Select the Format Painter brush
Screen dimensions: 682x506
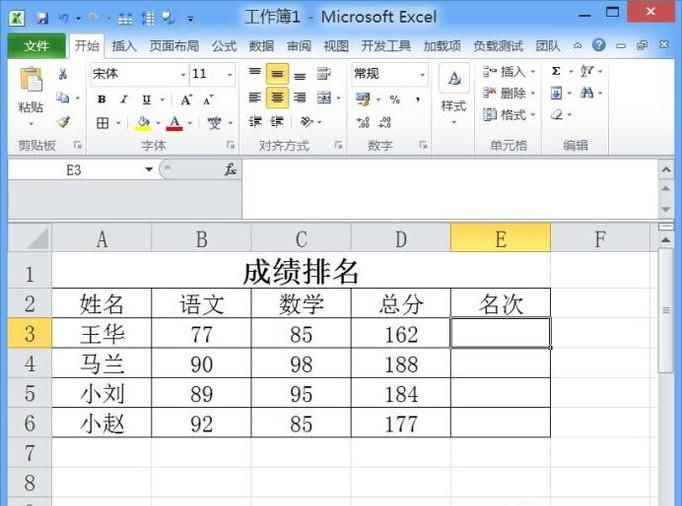(x=64, y=122)
